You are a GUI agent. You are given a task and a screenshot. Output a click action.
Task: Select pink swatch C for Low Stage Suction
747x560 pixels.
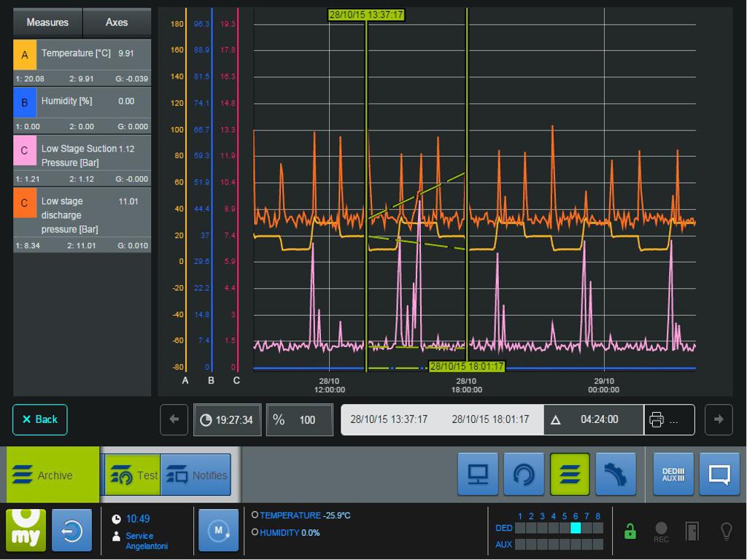click(x=25, y=150)
